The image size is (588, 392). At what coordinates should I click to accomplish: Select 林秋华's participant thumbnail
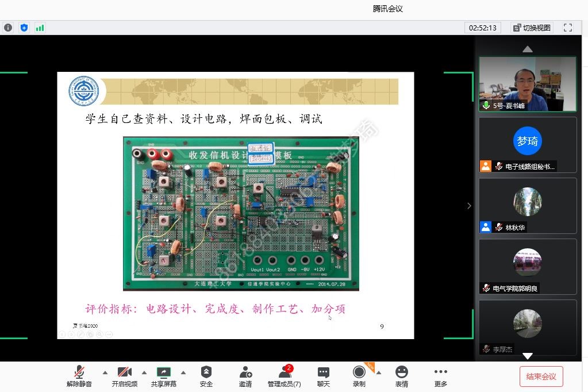coord(527,205)
